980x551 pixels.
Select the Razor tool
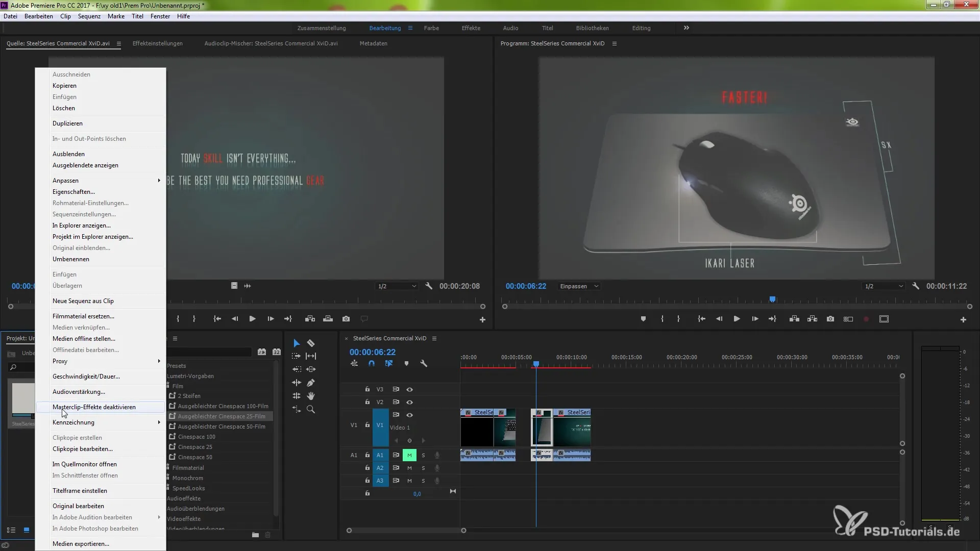click(311, 343)
